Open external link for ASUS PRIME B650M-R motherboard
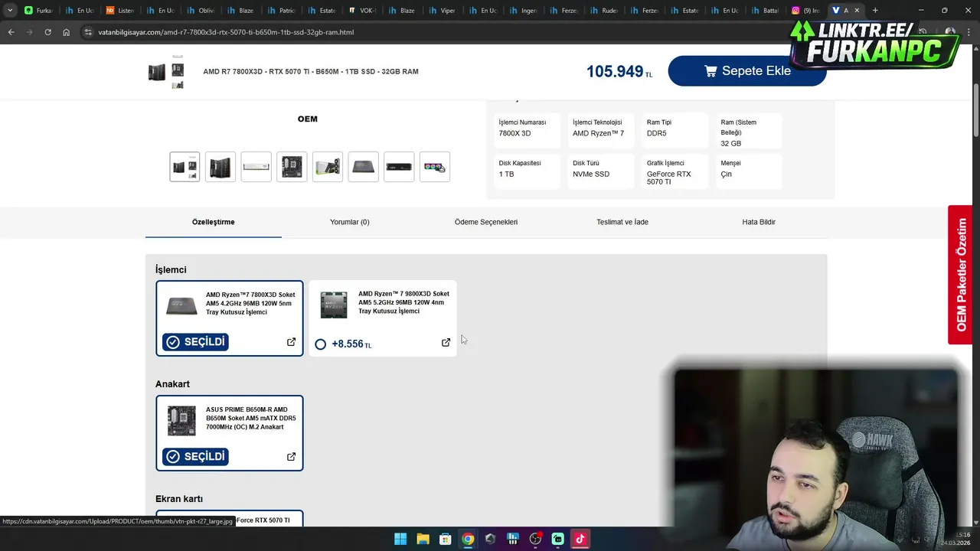980x551 pixels. click(291, 457)
